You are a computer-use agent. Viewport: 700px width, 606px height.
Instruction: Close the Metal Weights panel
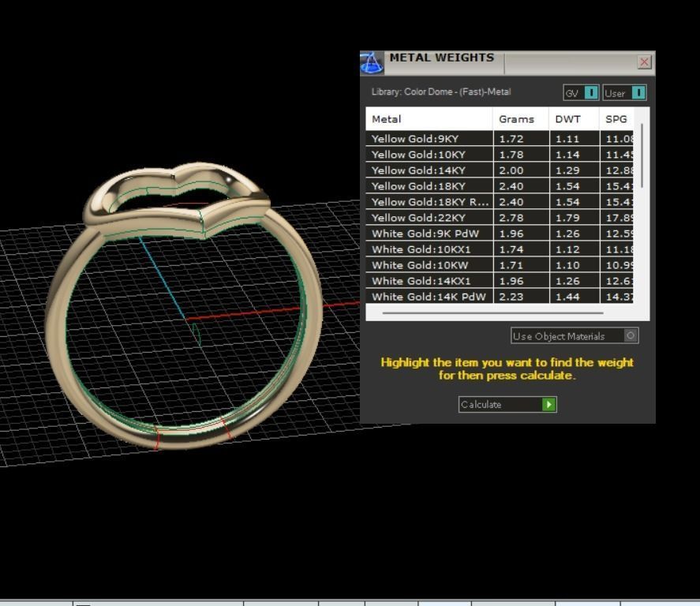[644, 62]
